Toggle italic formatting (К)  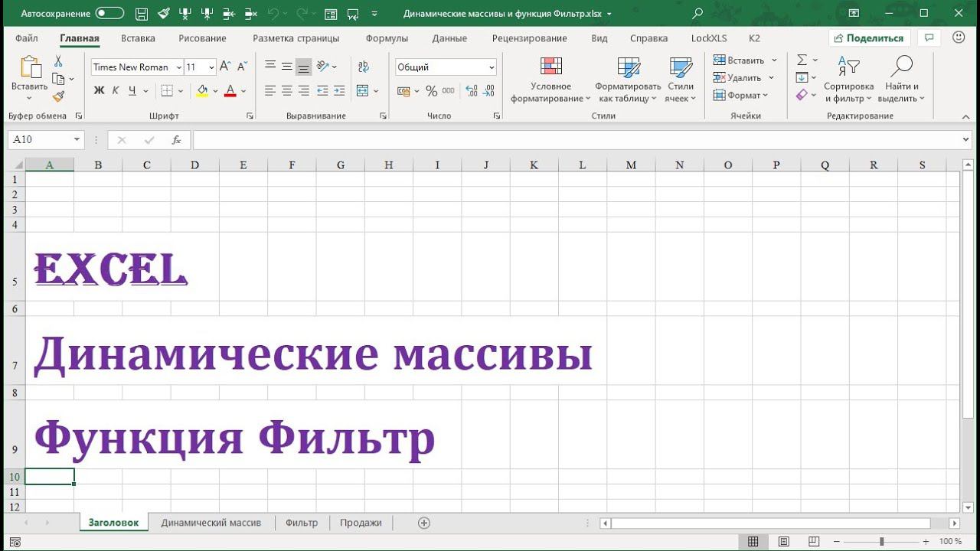coord(116,90)
